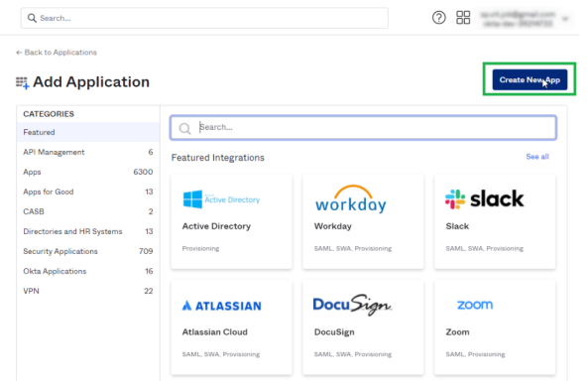Open the DocuSign integration card

point(363,327)
